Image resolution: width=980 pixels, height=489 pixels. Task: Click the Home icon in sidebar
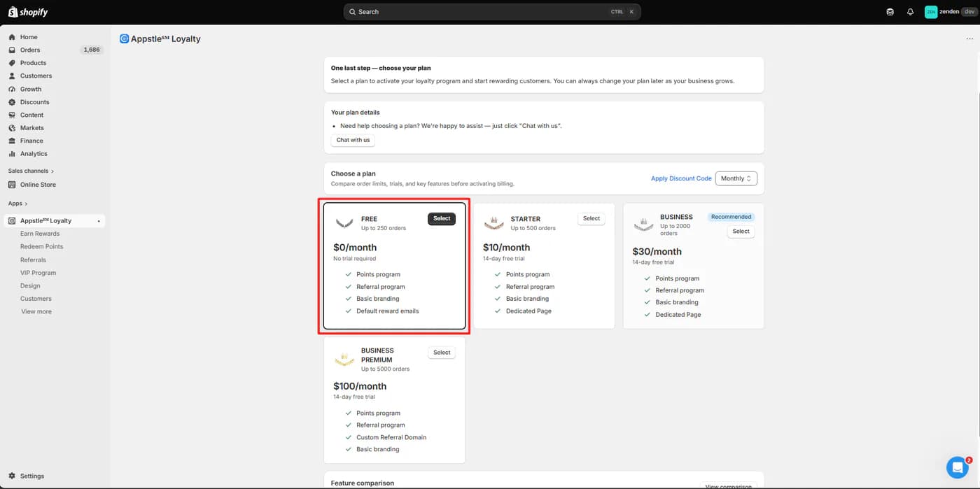12,37
